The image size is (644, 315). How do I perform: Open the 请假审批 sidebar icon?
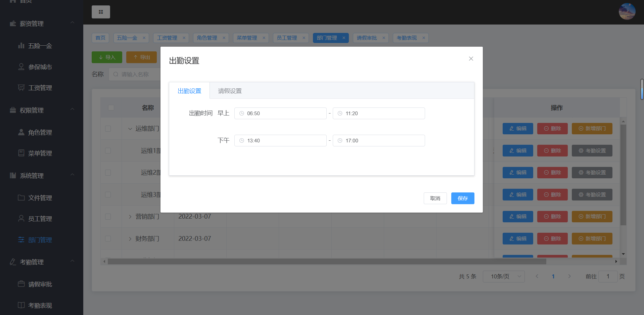(x=21, y=284)
